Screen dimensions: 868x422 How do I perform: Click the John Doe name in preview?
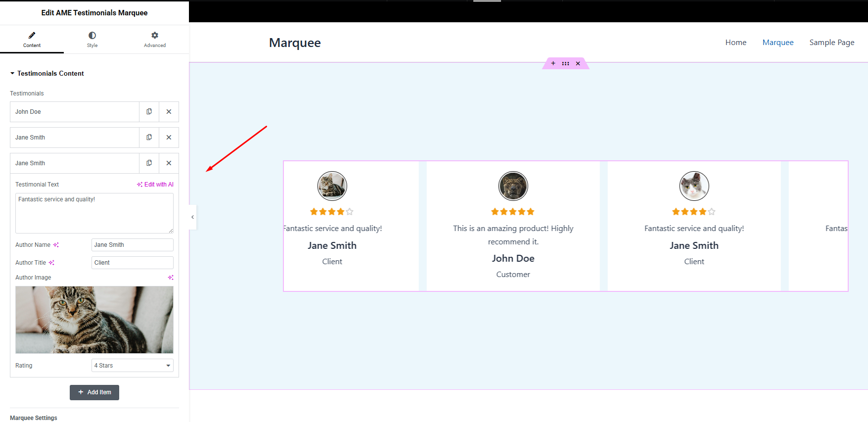(x=513, y=258)
